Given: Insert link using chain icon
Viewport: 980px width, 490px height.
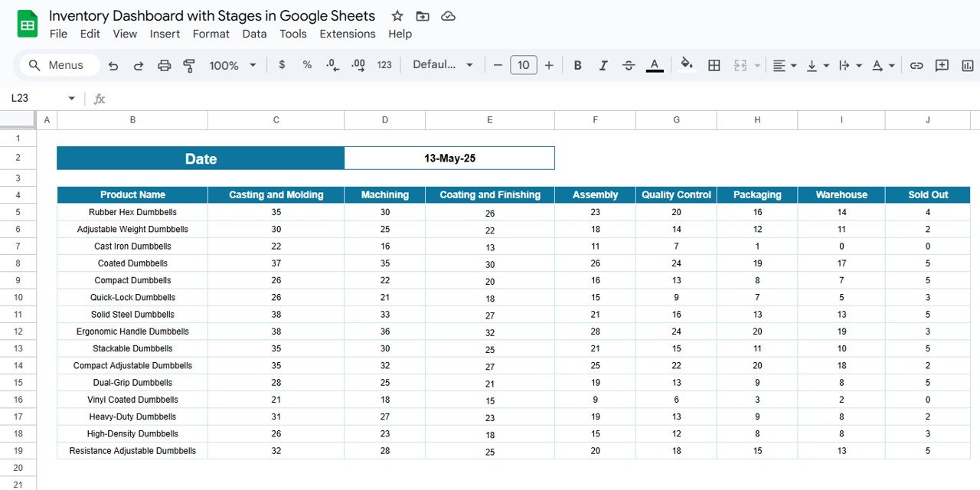Looking at the screenshot, I should (916, 66).
